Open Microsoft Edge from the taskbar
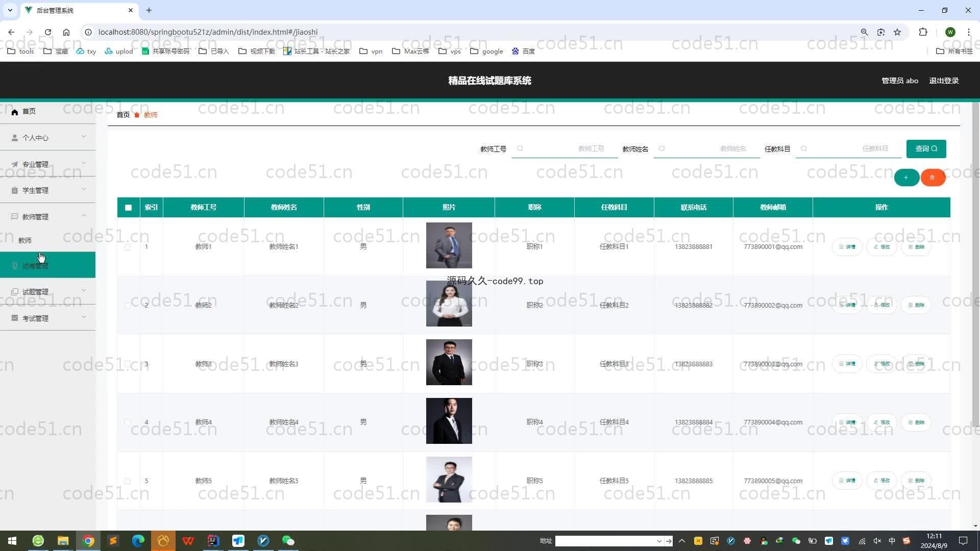 point(138,541)
